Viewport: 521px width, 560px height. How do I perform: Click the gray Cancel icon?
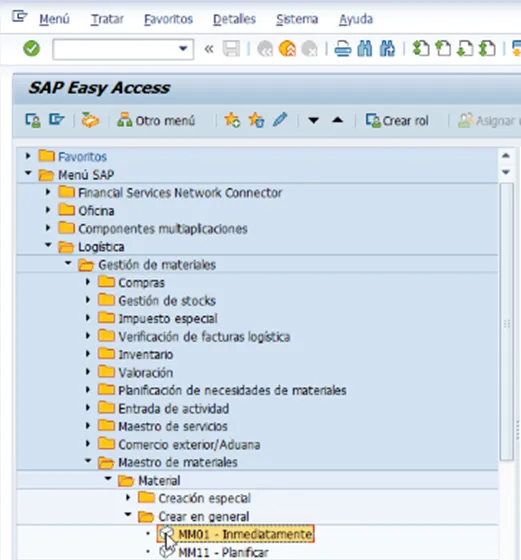[x=309, y=49]
